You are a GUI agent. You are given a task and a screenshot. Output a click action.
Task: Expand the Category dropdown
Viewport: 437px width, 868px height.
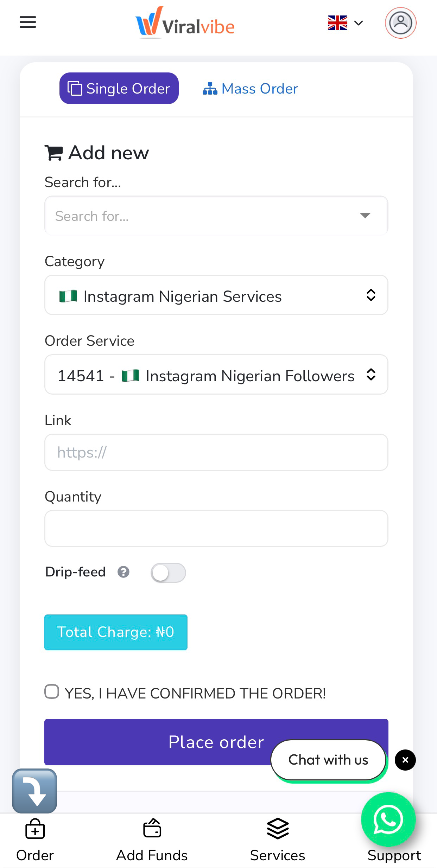[x=216, y=295]
